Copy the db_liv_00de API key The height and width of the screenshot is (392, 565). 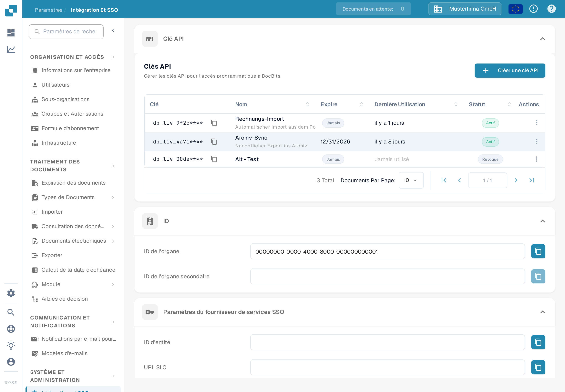click(214, 159)
